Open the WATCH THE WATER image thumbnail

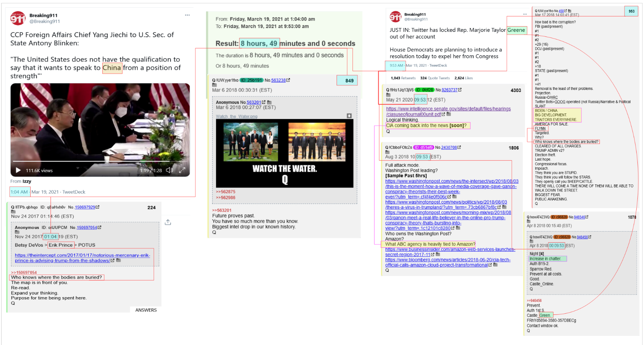(x=284, y=153)
